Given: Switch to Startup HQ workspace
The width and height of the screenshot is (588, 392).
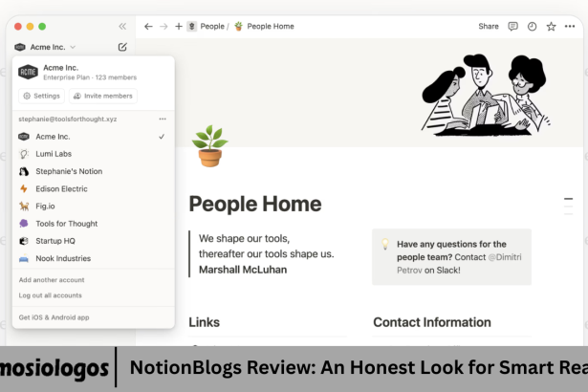Looking at the screenshot, I should point(93,241).
